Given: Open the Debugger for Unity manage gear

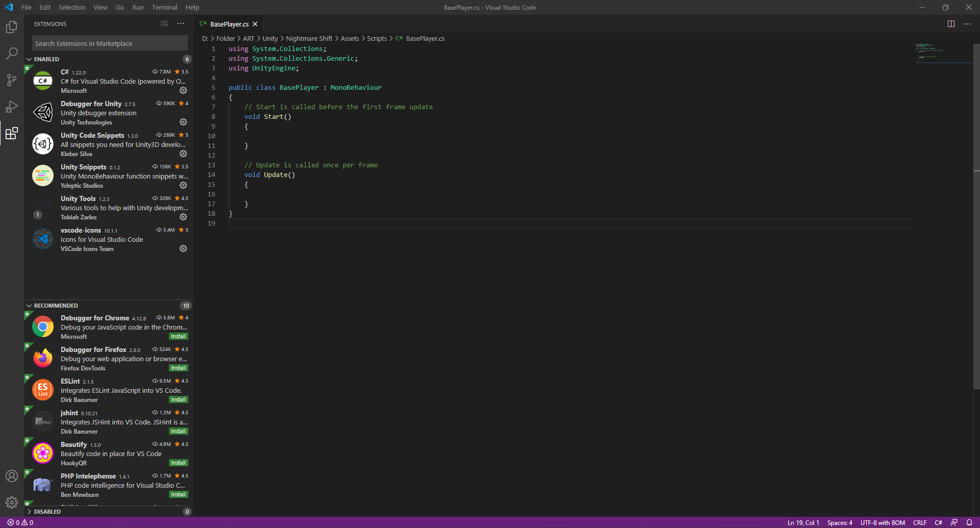Looking at the screenshot, I should pos(183,122).
